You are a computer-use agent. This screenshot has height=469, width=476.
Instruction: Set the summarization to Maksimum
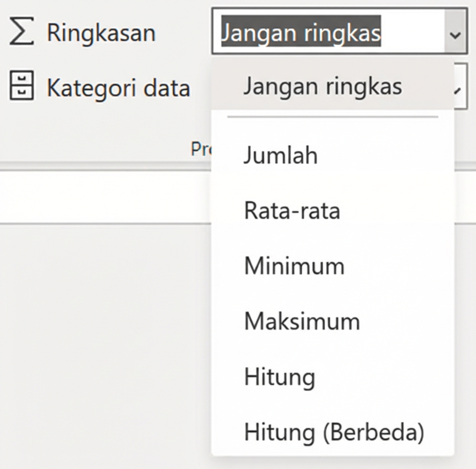pos(302,322)
